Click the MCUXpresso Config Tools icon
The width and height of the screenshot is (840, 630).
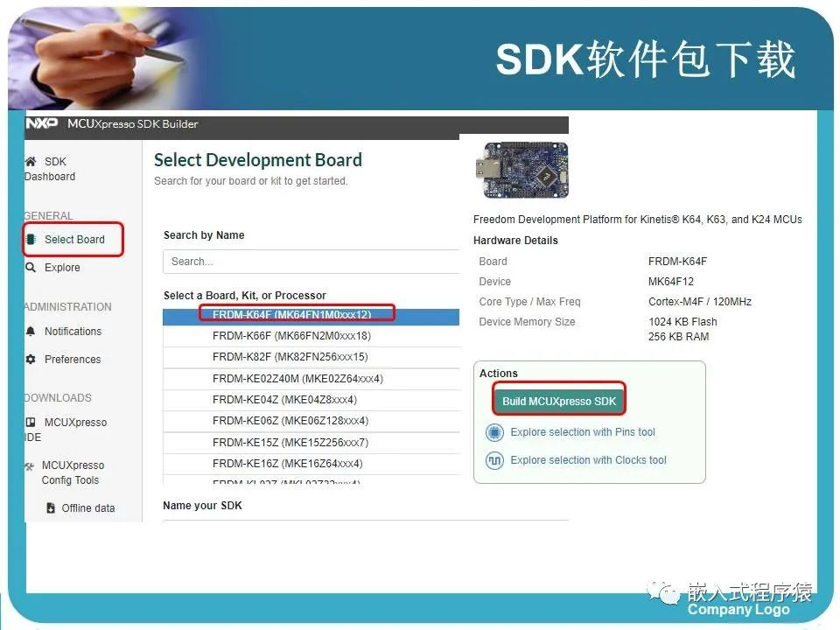tap(29, 466)
